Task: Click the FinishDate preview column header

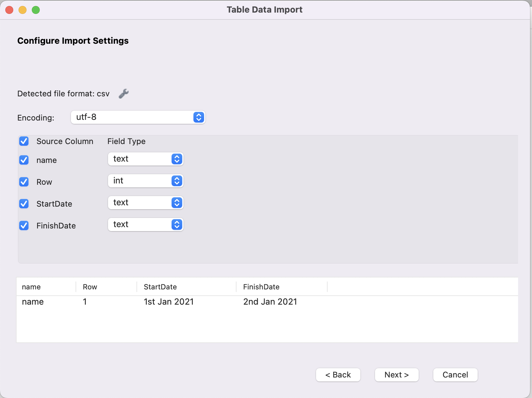Action: pyautogui.click(x=282, y=287)
